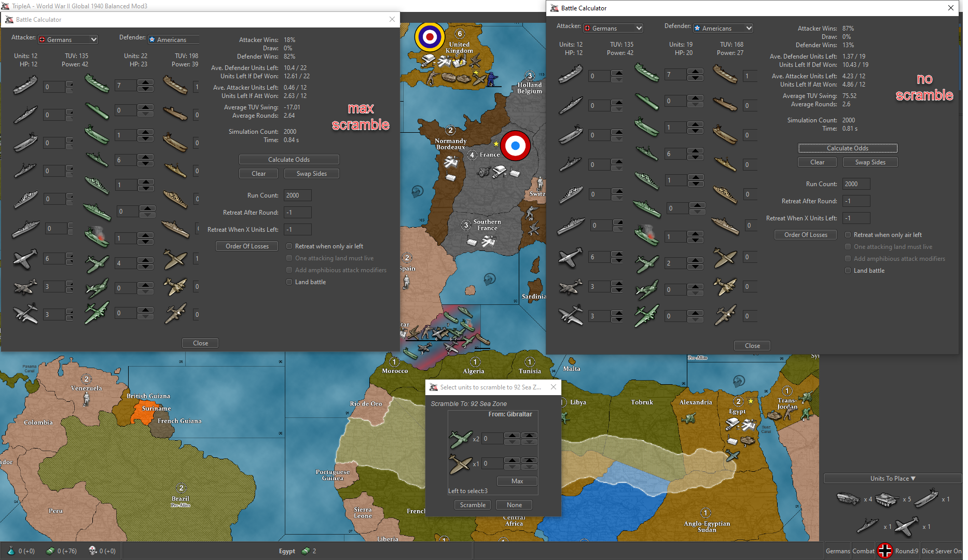Click Run Count field in no scramble calculator
The height and width of the screenshot is (560, 968).
click(856, 184)
